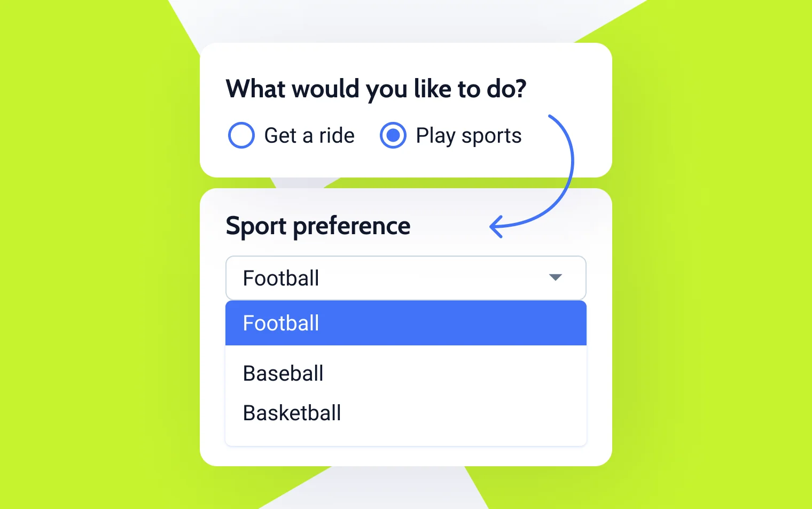
Task: Select the "Get a ride" radio button
Action: [241, 135]
